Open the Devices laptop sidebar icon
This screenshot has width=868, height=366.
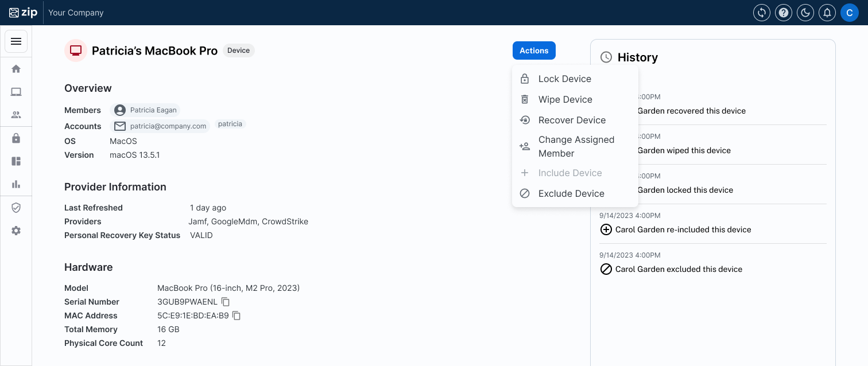16,92
